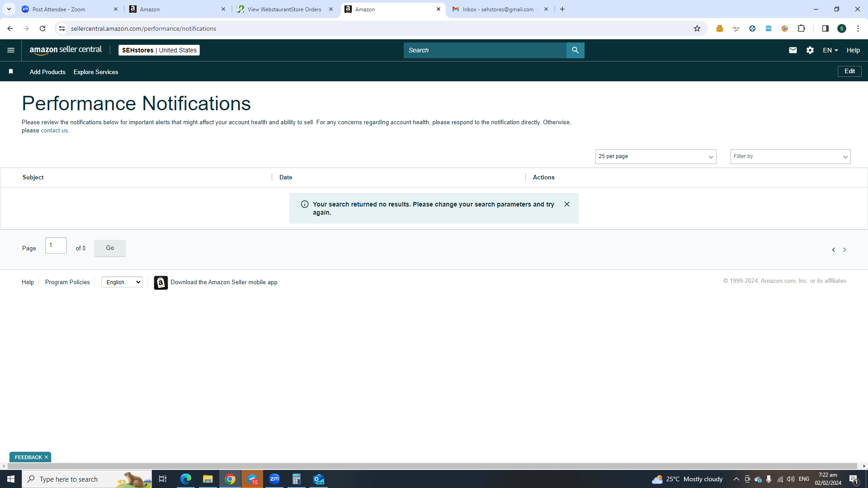Switch to View WebstaurantStore Orders tab
Image resolution: width=868 pixels, height=488 pixels.
click(285, 9)
